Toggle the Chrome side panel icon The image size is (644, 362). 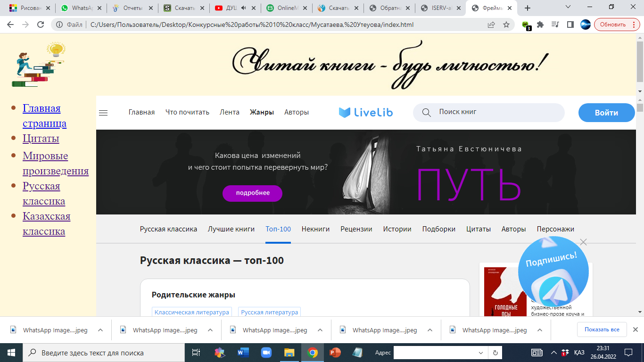point(570,25)
